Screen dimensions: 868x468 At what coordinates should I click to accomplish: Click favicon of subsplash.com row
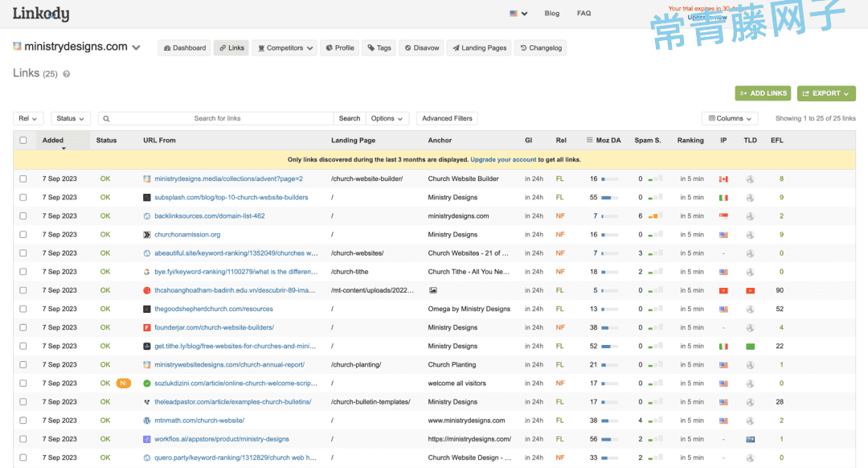pos(147,198)
